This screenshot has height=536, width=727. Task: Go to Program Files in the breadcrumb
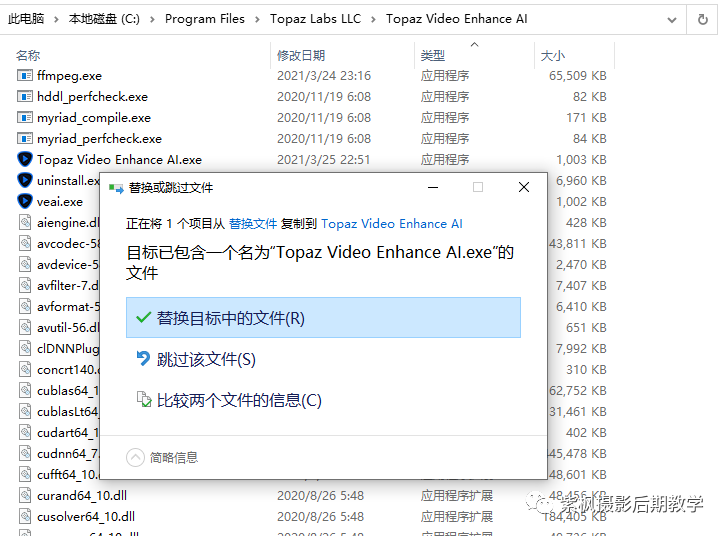pos(204,19)
